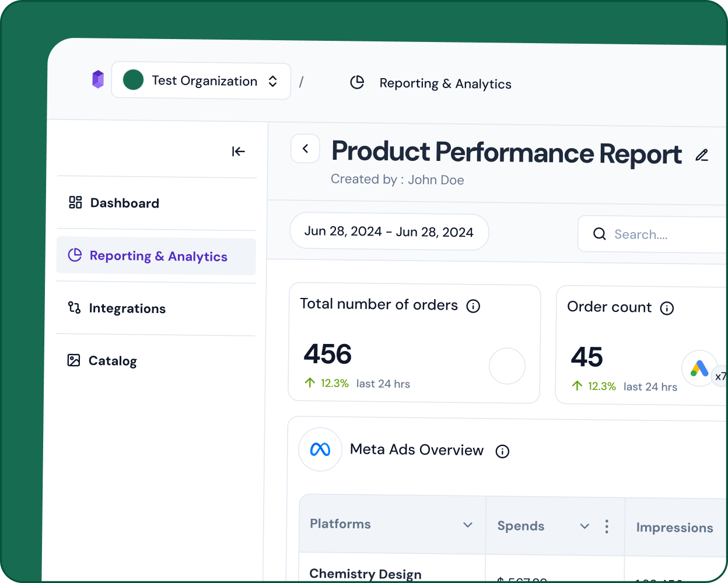Click the search magnifier icon

pyautogui.click(x=600, y=234)
